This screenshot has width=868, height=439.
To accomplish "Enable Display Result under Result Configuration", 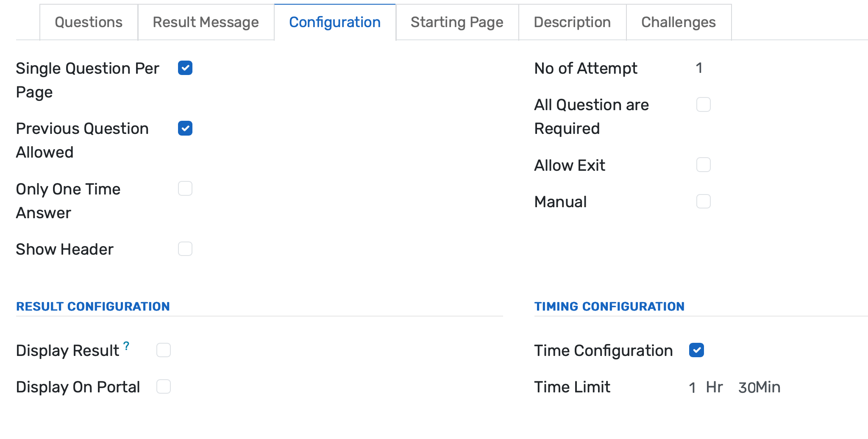I will (163, 350).
